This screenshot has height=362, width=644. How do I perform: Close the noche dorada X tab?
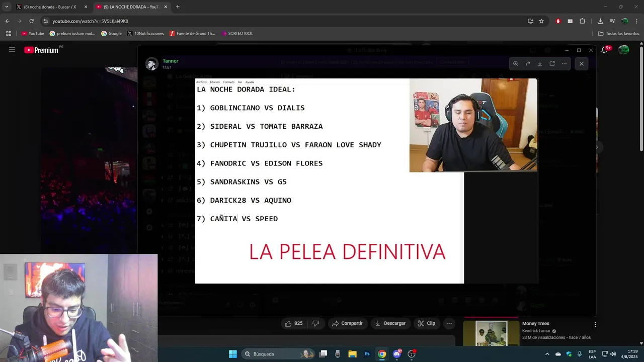point(86,7)
